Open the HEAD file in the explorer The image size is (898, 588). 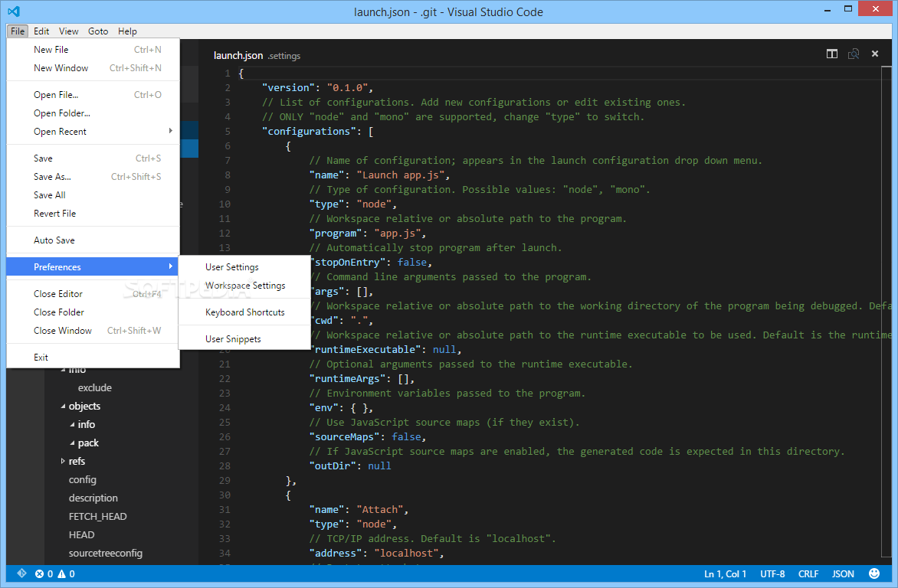click(x=81, y=534)
